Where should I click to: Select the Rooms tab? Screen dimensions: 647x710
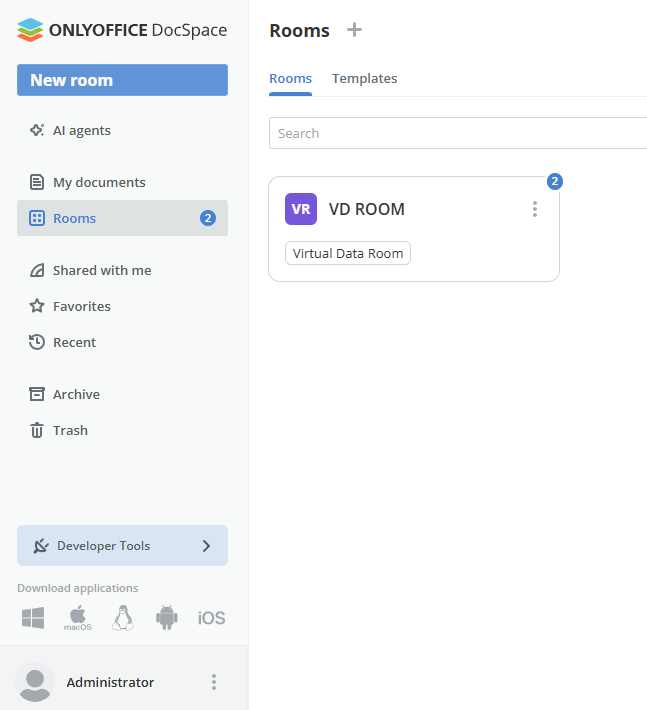point(290,78)
